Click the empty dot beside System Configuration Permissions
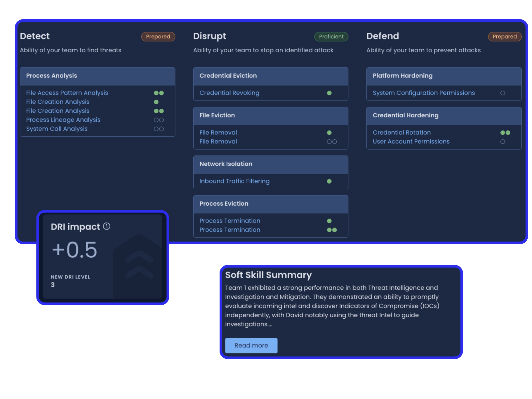532x399 pixels. [x=503, y=93]
